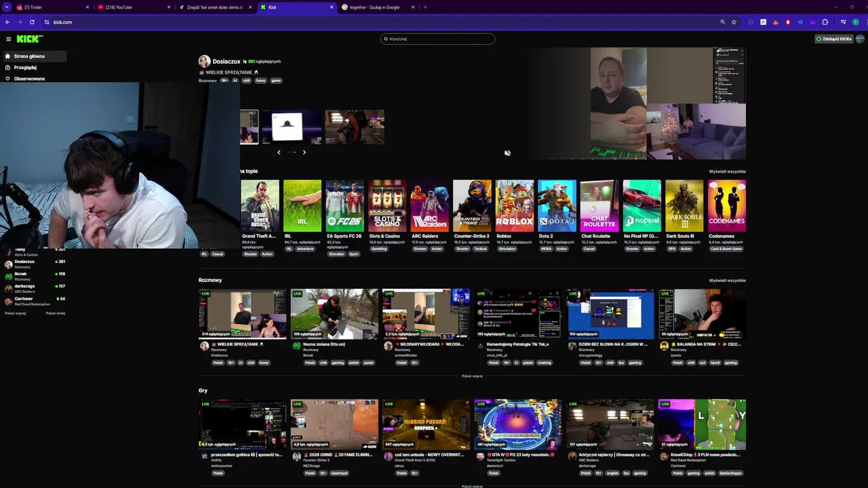Open the ARC Raiders category cover
The height and width of the screenshot is (488, 868).
point(430,206)
